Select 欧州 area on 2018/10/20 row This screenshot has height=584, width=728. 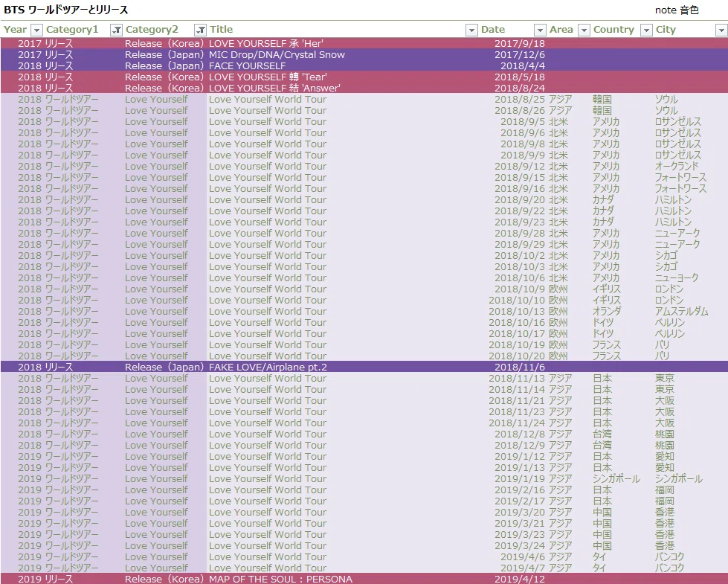[x=558, y=356]
